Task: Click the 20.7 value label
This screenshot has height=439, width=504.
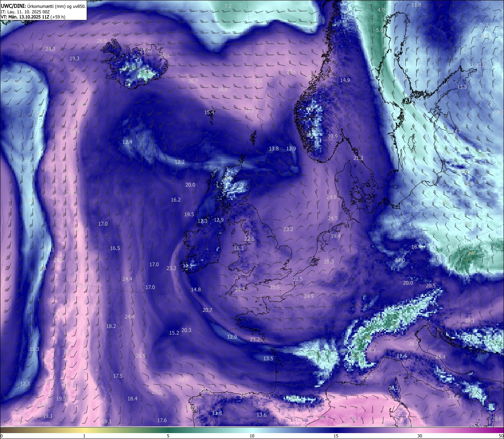Action: coord(208,310)
